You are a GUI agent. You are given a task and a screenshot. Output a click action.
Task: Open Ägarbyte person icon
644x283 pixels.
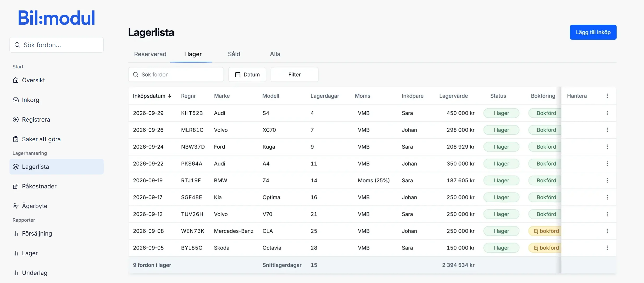pos(16,206)
